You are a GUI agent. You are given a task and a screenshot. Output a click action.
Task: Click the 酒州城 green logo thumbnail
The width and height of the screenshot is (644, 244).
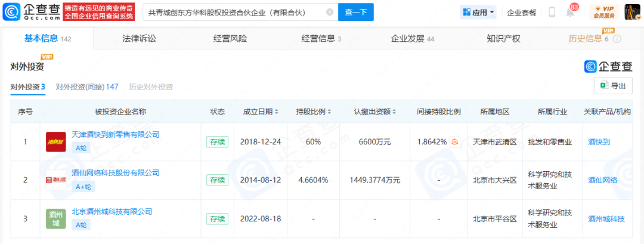pos(55,218)
